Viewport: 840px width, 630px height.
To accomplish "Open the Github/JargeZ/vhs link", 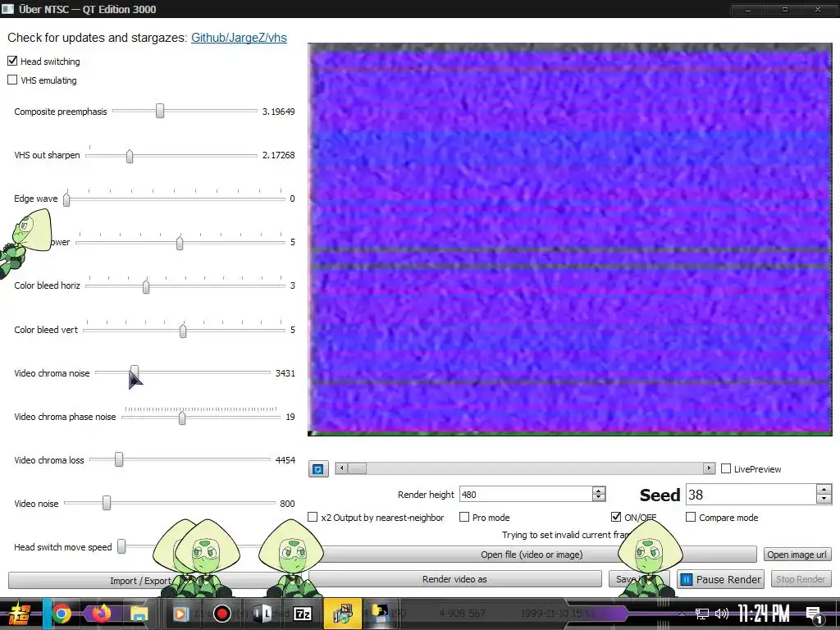I will click(x=239, y=38).
